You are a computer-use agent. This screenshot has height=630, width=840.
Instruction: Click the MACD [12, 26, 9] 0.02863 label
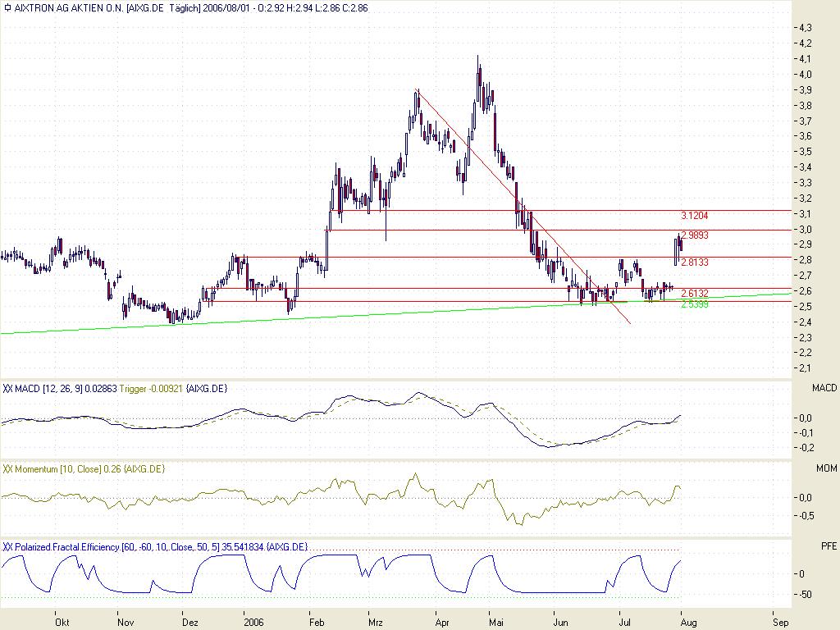tap(66, 388)
